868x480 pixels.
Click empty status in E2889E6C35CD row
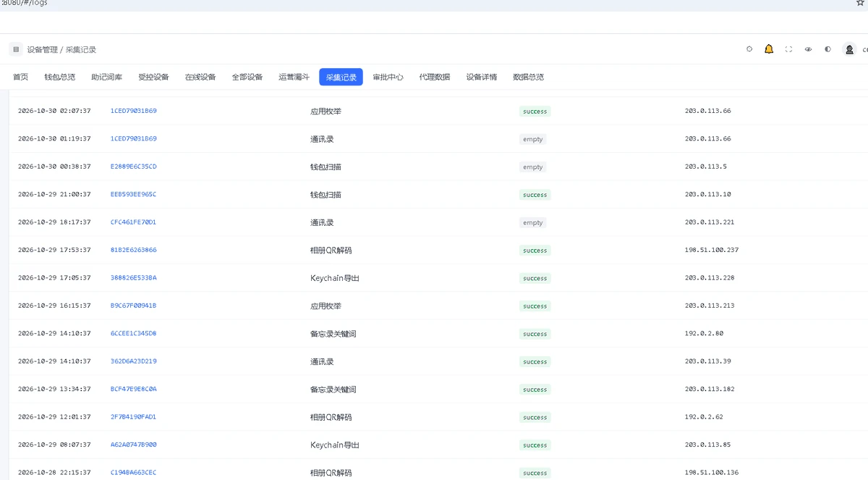tap(533, 167)
